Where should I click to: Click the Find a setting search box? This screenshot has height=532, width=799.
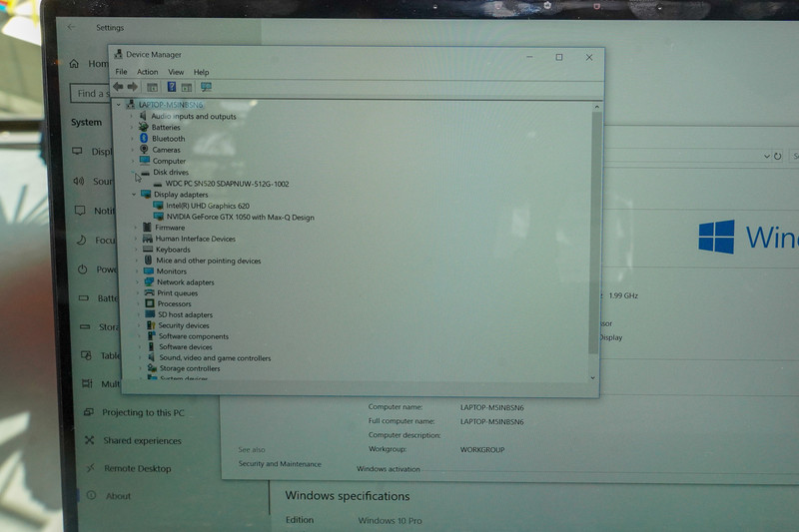(x=90, y=93)
